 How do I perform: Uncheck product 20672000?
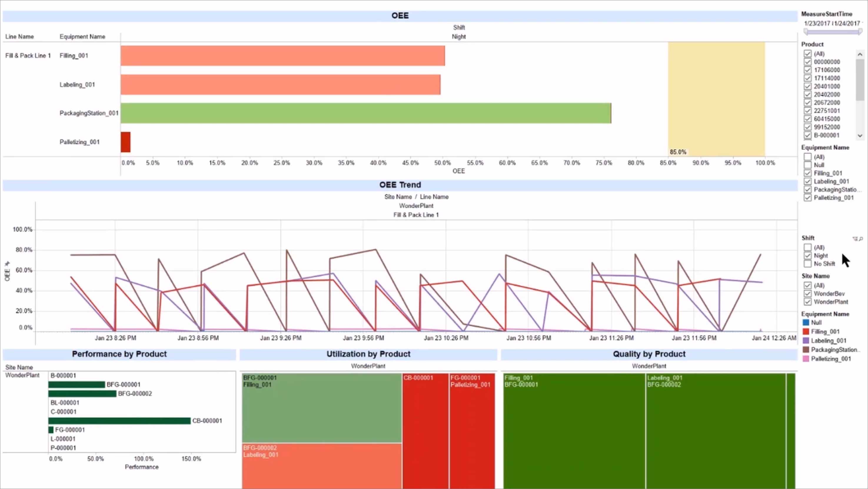click(x=807, y=102)
